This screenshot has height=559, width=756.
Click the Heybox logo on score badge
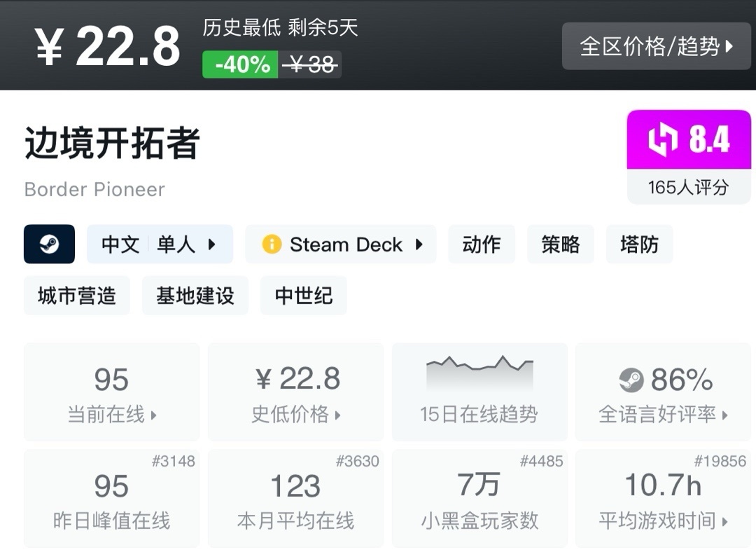click(x=662, y=139)
